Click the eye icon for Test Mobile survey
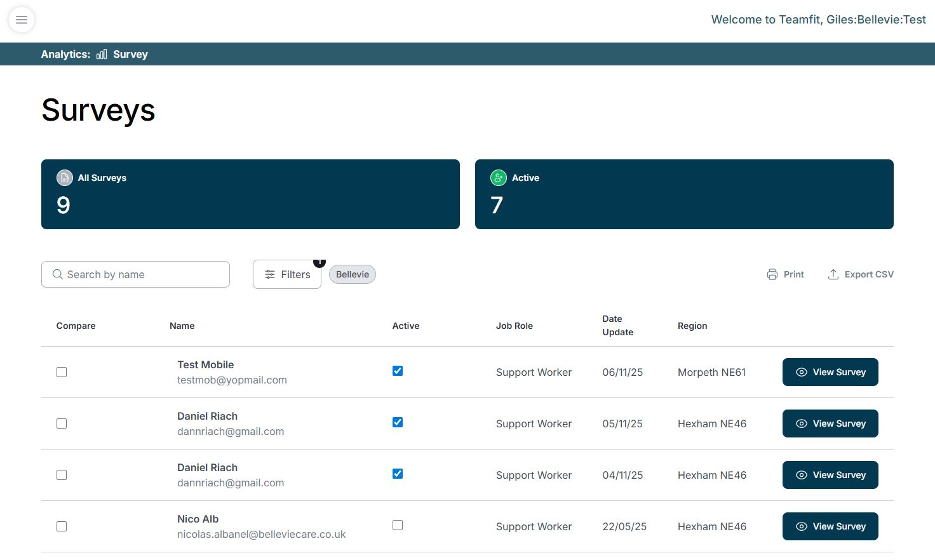 [x=802, y=372]
